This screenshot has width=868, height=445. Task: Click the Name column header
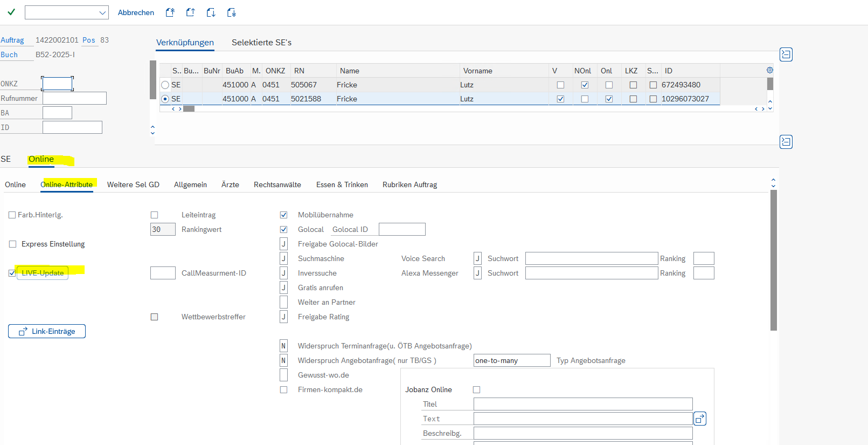coord(349,71)
